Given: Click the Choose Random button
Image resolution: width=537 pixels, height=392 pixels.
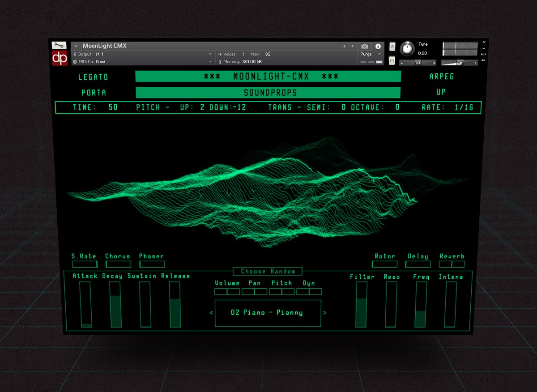Looking at the screenshot, I should coord(268,271).
